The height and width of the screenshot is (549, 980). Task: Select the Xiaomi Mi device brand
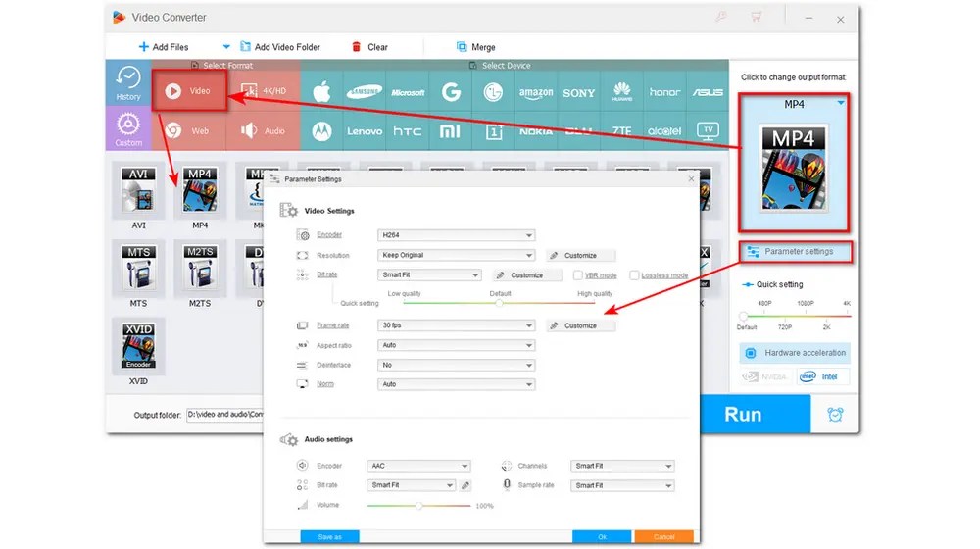tap(451, 131)
